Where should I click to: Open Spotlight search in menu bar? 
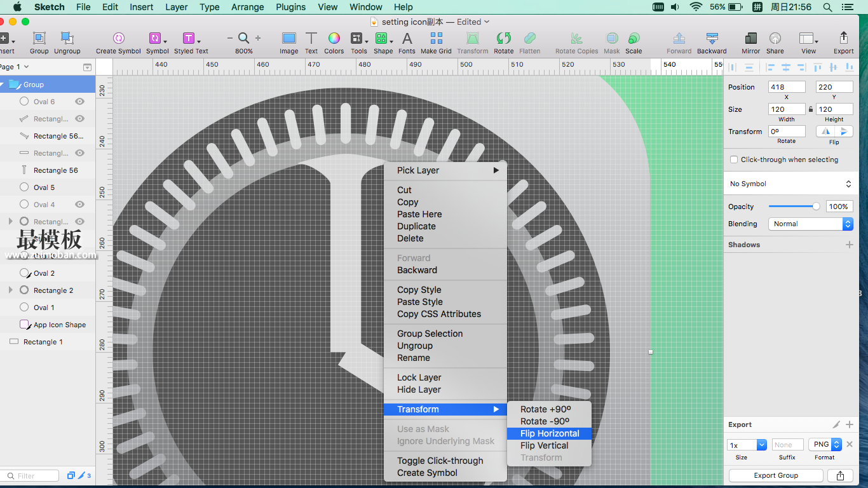(x=827, y=7)
